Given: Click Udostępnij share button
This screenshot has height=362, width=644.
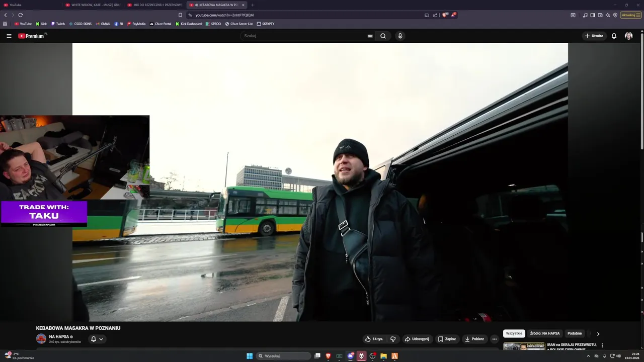Looking at the screenshot, I should pos(417,339).
